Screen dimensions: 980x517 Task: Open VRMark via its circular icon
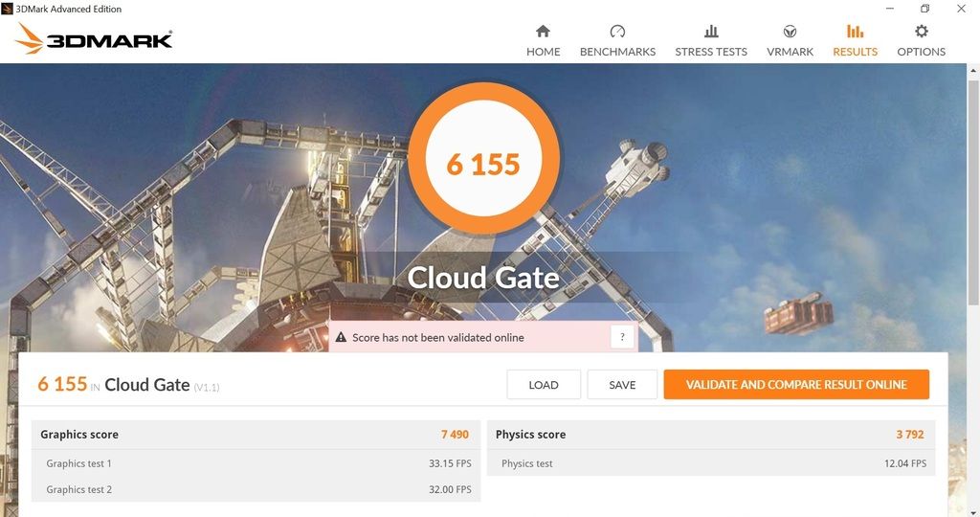tap(790, 32)
